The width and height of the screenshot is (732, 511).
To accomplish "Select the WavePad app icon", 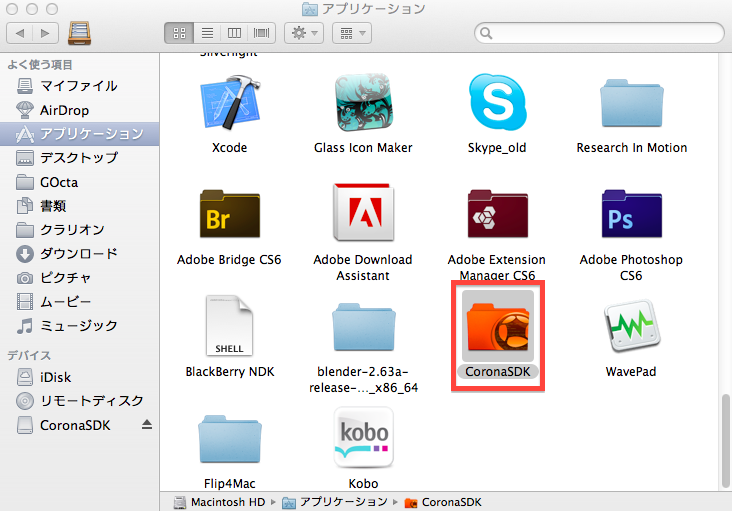I will (x=631, y=325).
